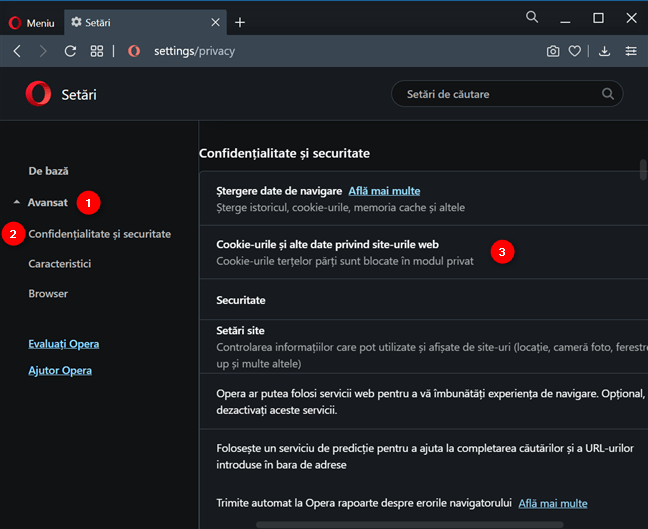Click the tab search magnifier icon
This screenshot has width=648, height=529.
coord(532,17)
